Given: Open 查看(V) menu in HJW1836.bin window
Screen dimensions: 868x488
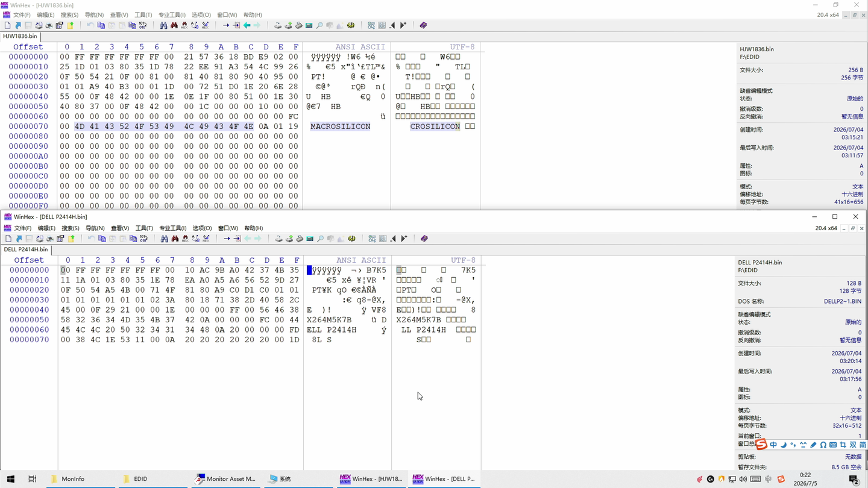Looking at the screenshot, I should tap(119, 15).
